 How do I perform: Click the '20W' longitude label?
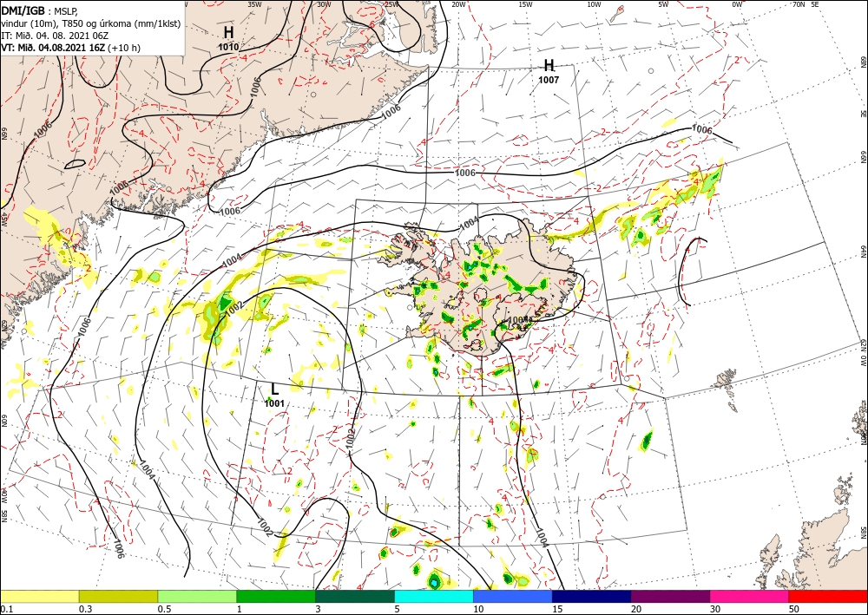click(x=458, y=4)
